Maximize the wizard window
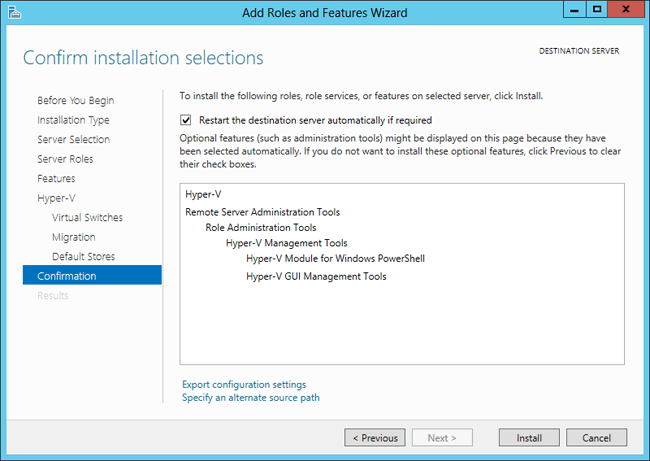The width and height of the screenshot is (650, 461). coord(597,10)
